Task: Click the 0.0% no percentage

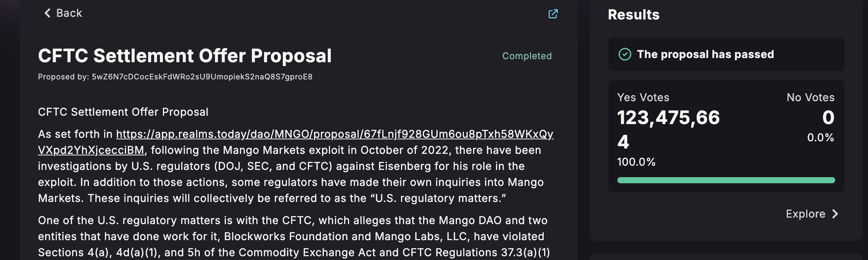Action: coord(820,138)
